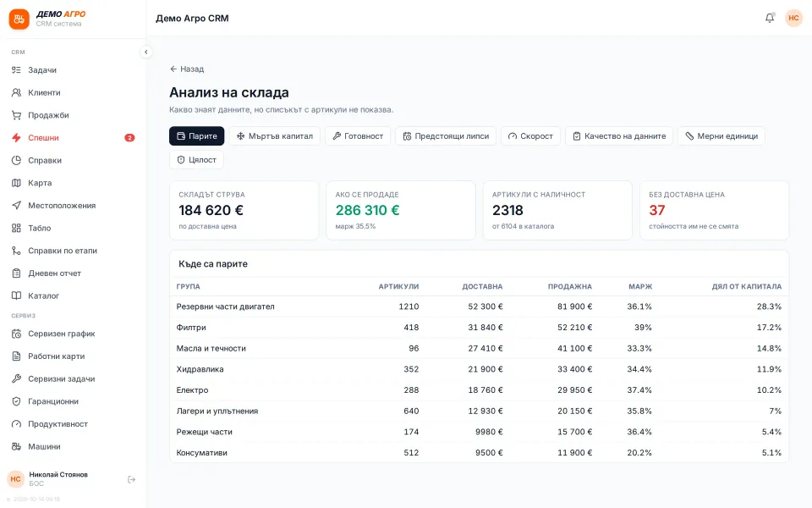Click the 52 300 € доставна value
Viewport: 812px width, 508px height.
486,306
